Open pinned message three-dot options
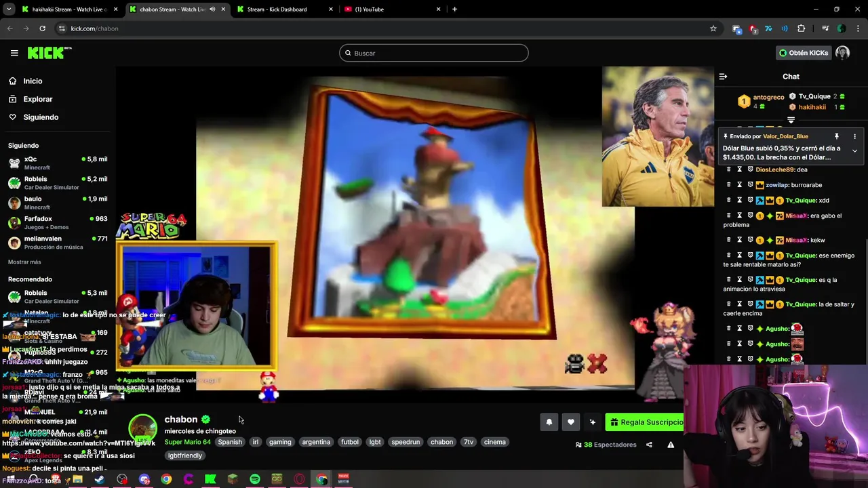Screen dimensions: 868x488 [x=854, y=136]
